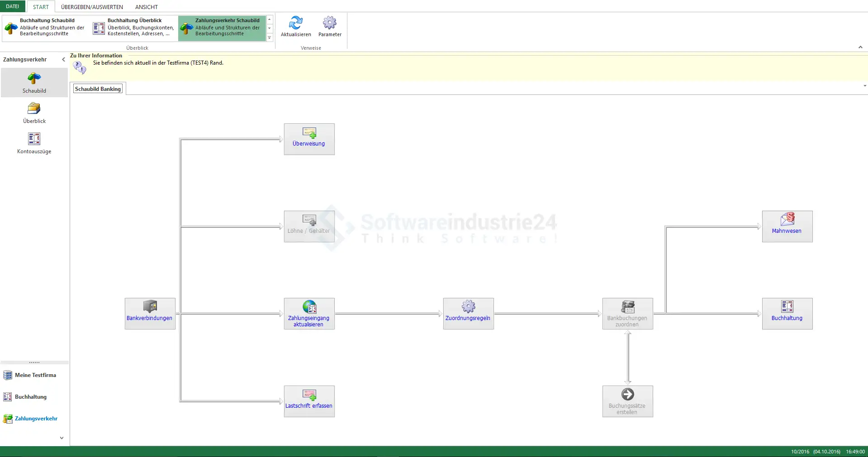This screenshot has height=457, width=868.
Task: Expand navigation options at sidebar bottom
Action: pos(62,438)
